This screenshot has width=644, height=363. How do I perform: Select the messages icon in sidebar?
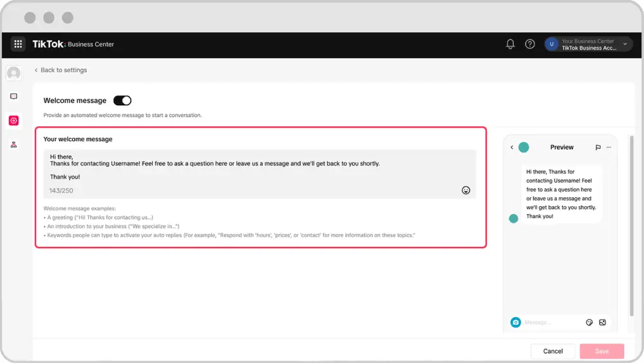coord(14,96)
